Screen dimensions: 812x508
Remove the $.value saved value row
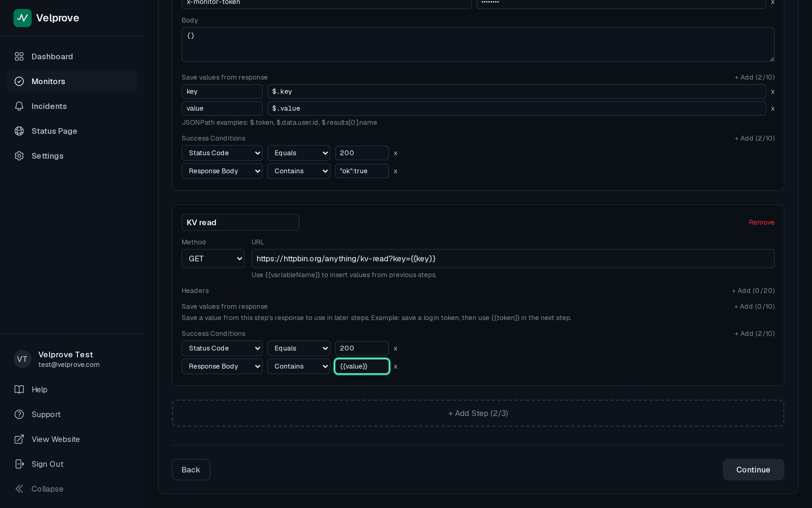(773, 109)
